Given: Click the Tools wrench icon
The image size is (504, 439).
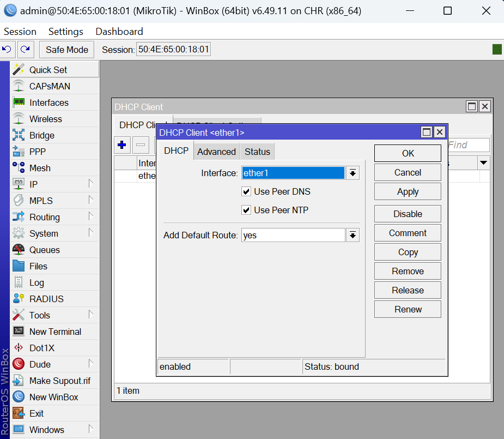Looking at the screenshot, I should coord(19,315).
